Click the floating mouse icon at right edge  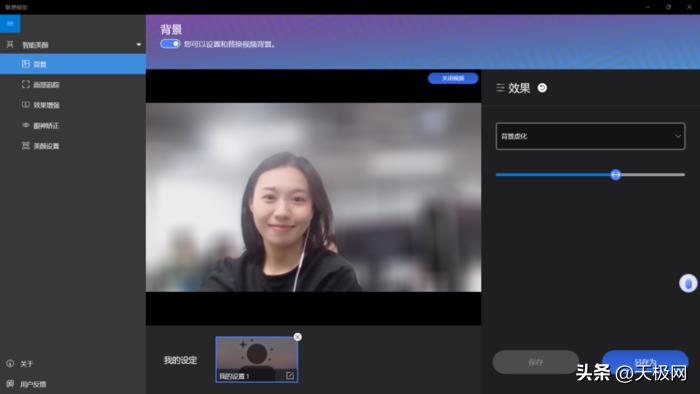click(x=688, y=283)
